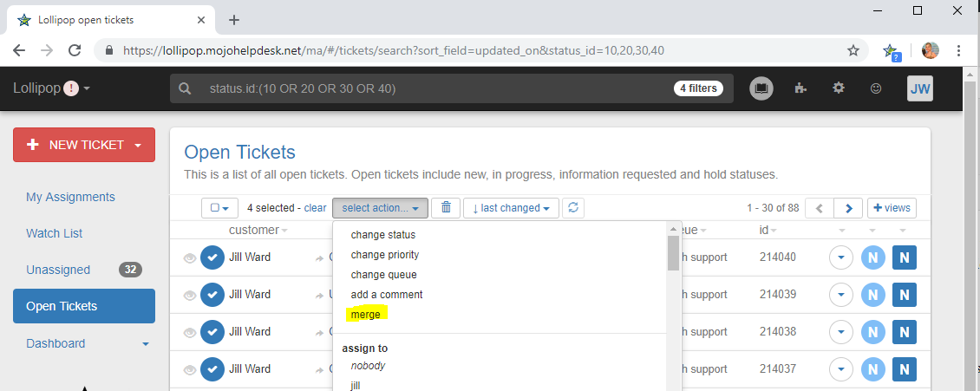980x391 pixels.
Task: Uncheck the selected ticket 214040 checkmark
Action: [212, 257]
